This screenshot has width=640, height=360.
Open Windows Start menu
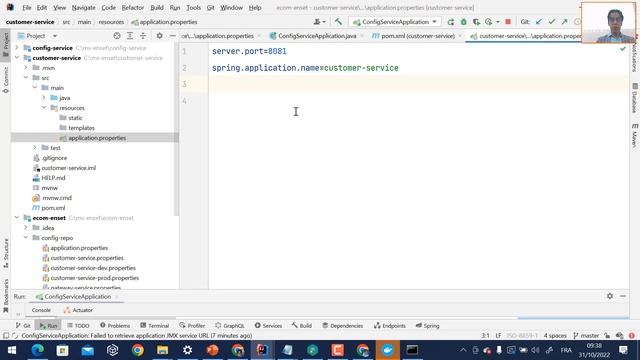click(x=12, y=350)
